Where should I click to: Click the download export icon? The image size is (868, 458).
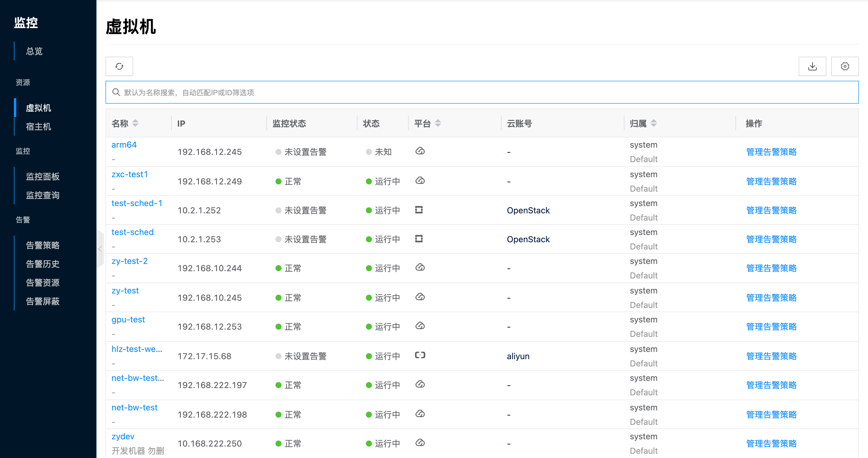tap(812, 66)
